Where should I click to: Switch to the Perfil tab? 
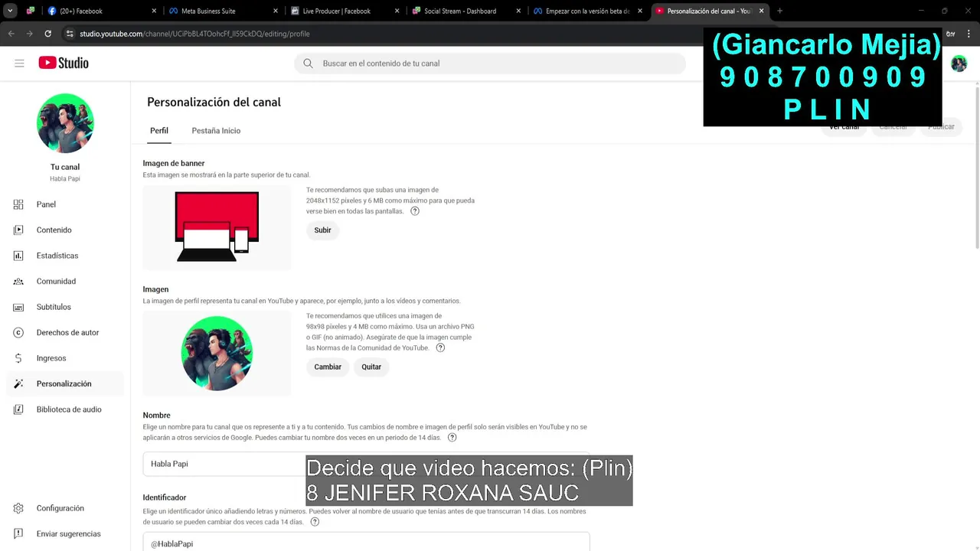click(x=159, y=131)
